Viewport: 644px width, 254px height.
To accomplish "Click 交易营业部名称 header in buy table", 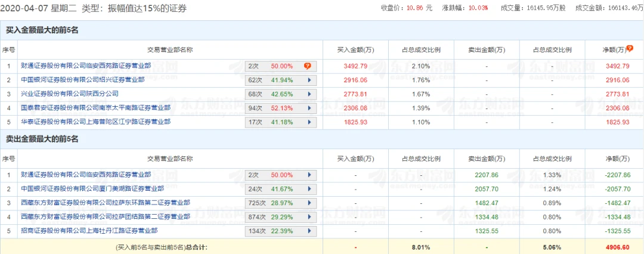I will coord(170,49).
